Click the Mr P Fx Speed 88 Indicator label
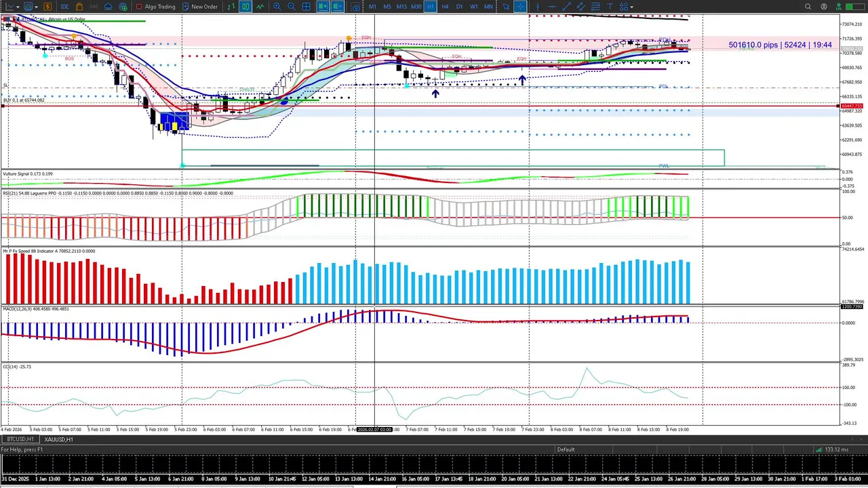Viewport: 868px width, 488px height. click(x=49, y=251)
